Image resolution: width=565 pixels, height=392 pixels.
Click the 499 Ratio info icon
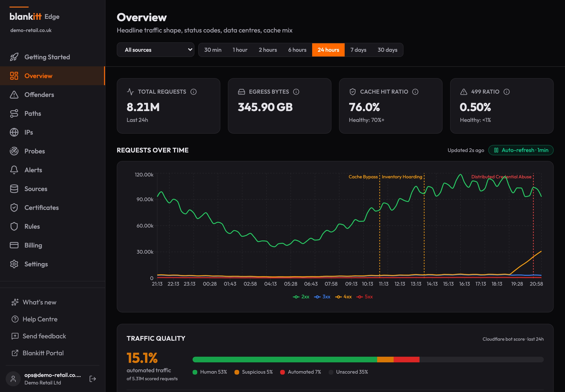(x=507, y=92)
